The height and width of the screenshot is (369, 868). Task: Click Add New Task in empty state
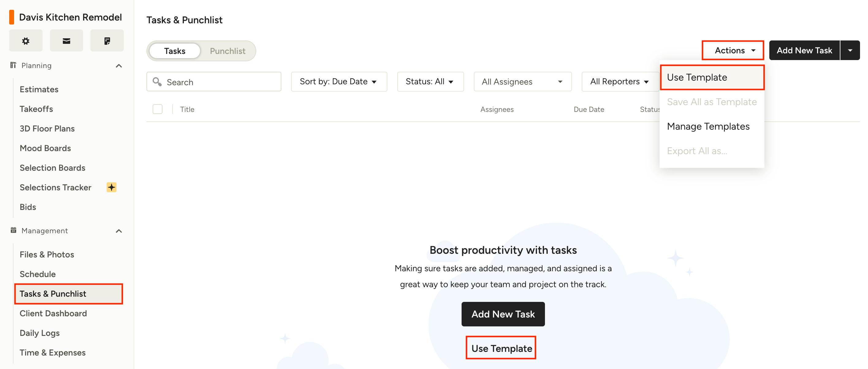[x=503, y=314]
